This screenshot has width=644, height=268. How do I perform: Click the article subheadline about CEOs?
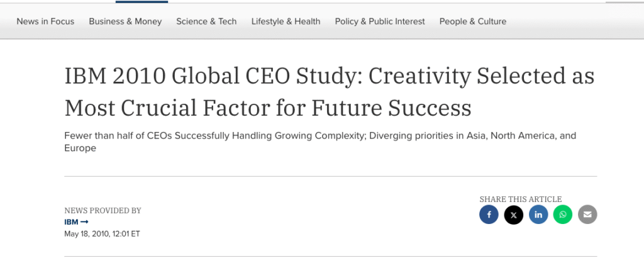pos(320,142)
